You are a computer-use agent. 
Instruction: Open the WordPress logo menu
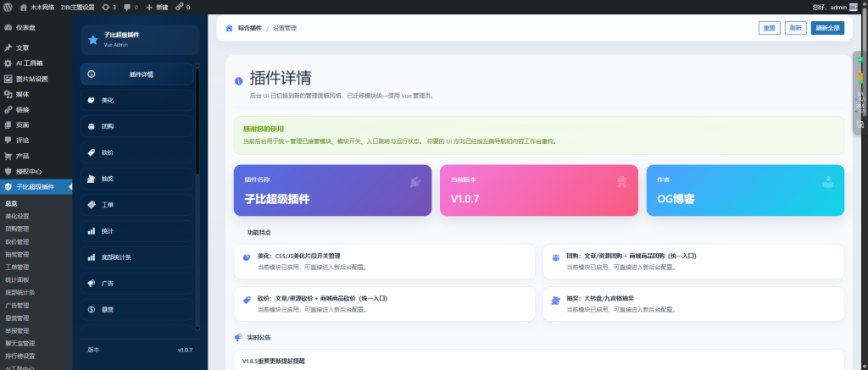[x=8, y=7]
